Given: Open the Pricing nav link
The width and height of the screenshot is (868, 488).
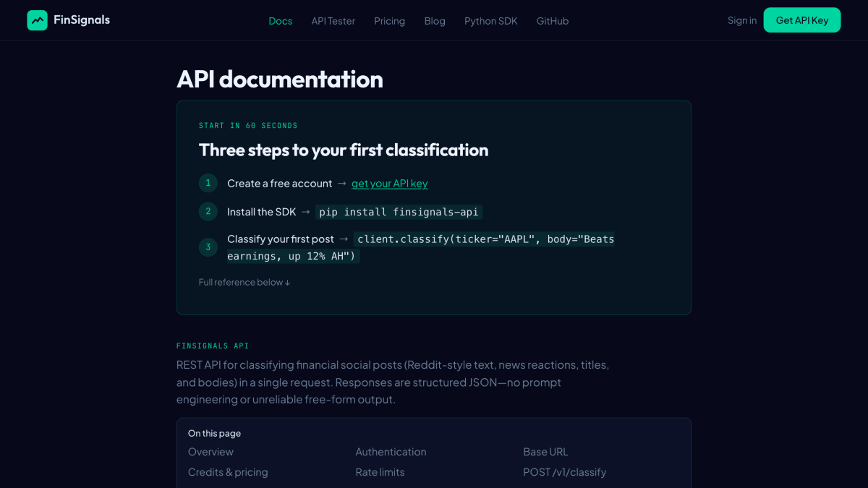Looking at the screenshot, I should 390,21.
